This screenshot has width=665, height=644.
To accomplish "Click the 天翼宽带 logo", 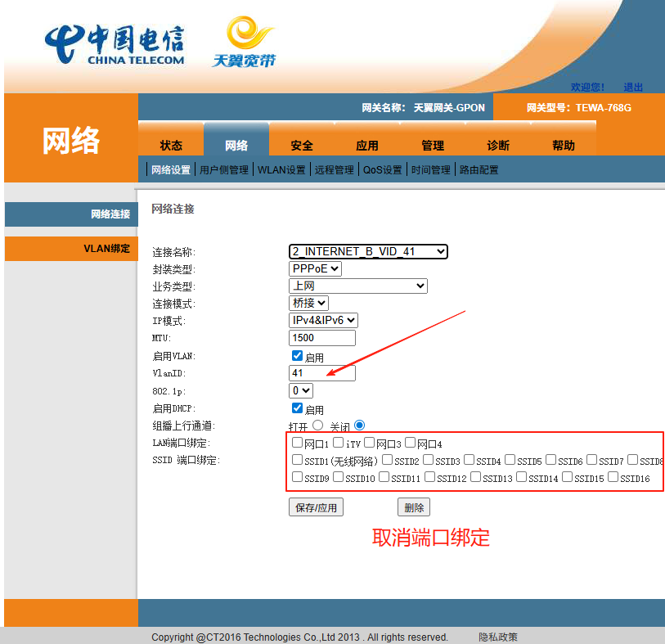I will (x=244, y=43).
